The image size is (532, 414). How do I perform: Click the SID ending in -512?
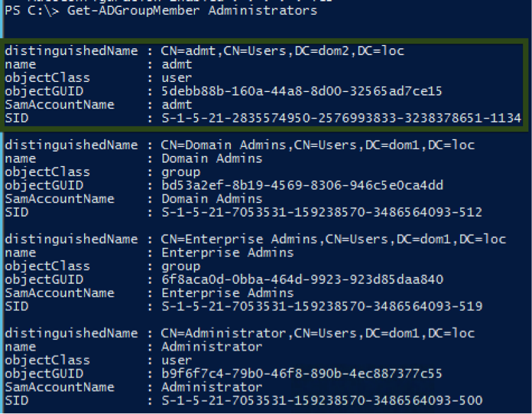(x=321, y=212)
